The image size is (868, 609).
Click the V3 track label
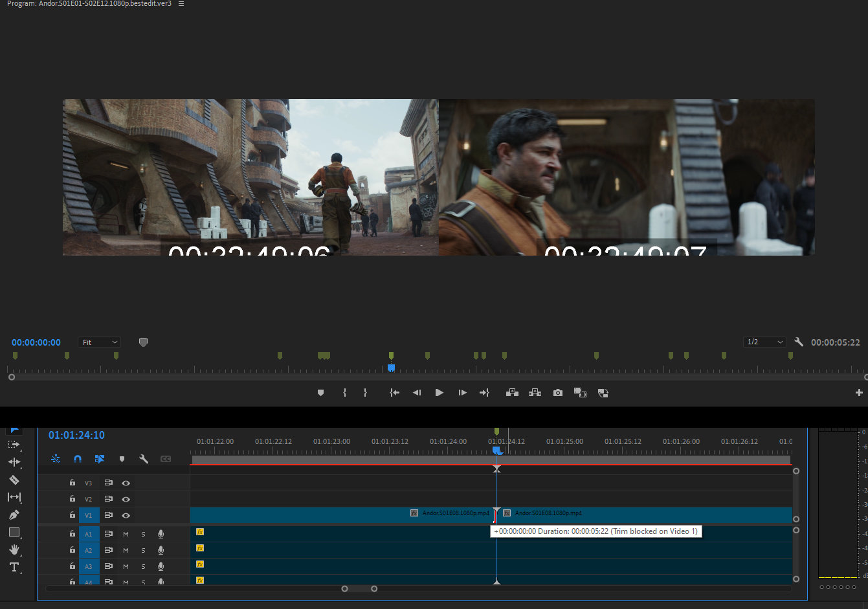(x=89, y=483)
